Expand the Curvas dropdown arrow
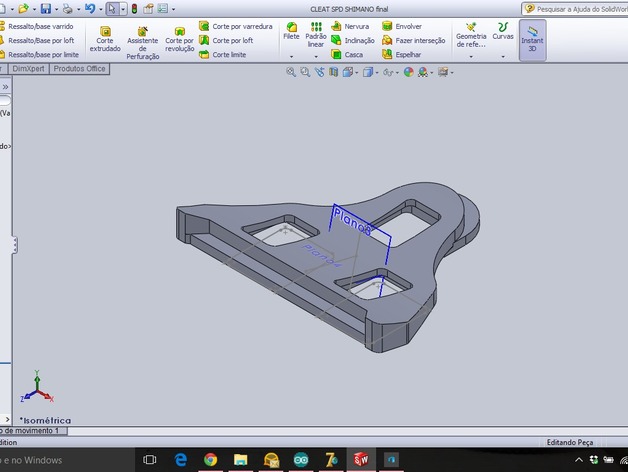This screenshot has height=472, width=628. (x=503, y=56)
